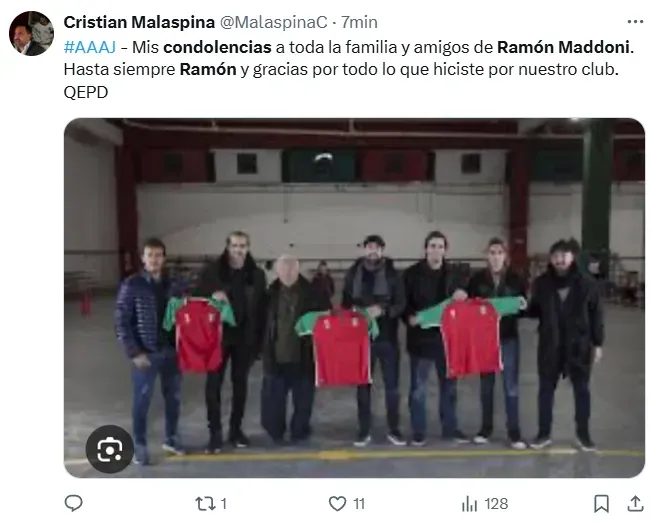Image resolution: width=651 pixels, height=522 pixels.
Task: Open the reply comment icon
Action: tap(74, 503)
